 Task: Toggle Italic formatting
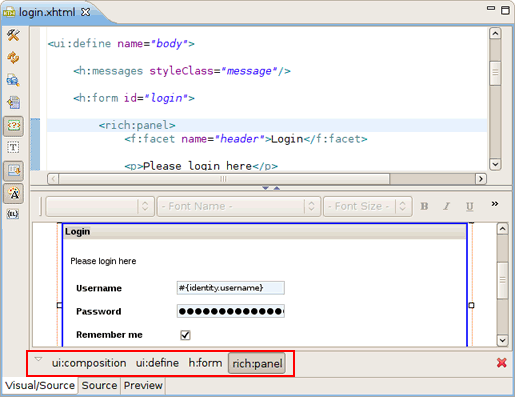(446, 206)
